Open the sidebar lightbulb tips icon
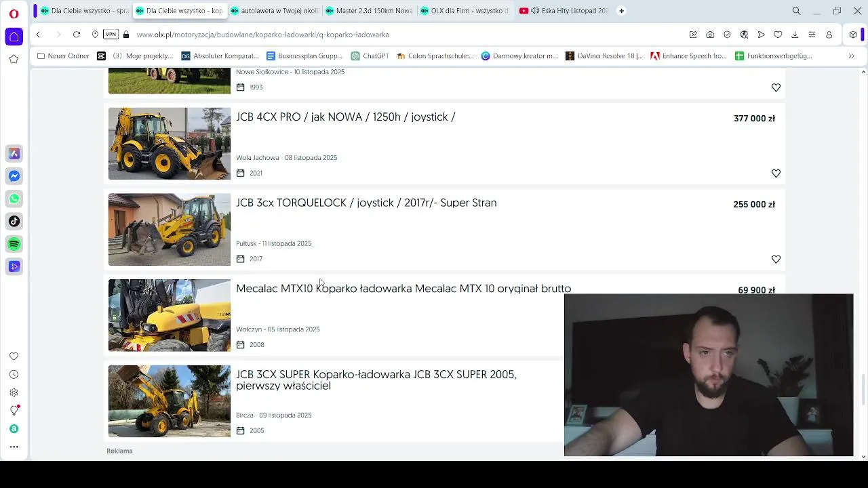The width and height of the screenshot is (868, 488). pyautogui.click(x=14, y=411)
